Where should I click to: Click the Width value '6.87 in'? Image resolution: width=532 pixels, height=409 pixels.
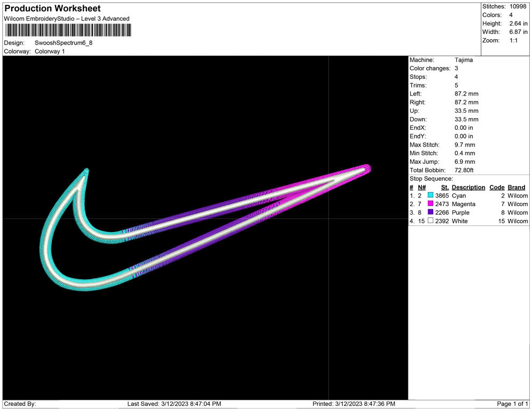[518, 32]
